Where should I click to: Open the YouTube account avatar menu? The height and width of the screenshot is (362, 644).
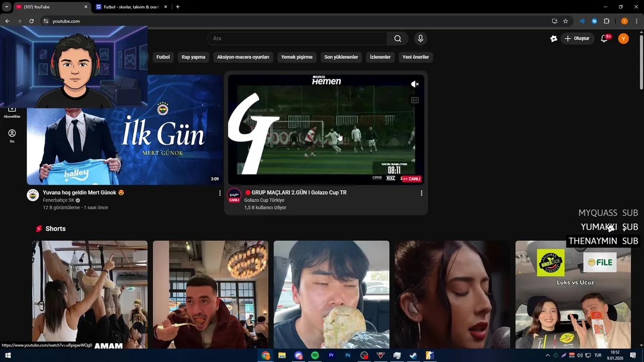click(x=623, y=39)
